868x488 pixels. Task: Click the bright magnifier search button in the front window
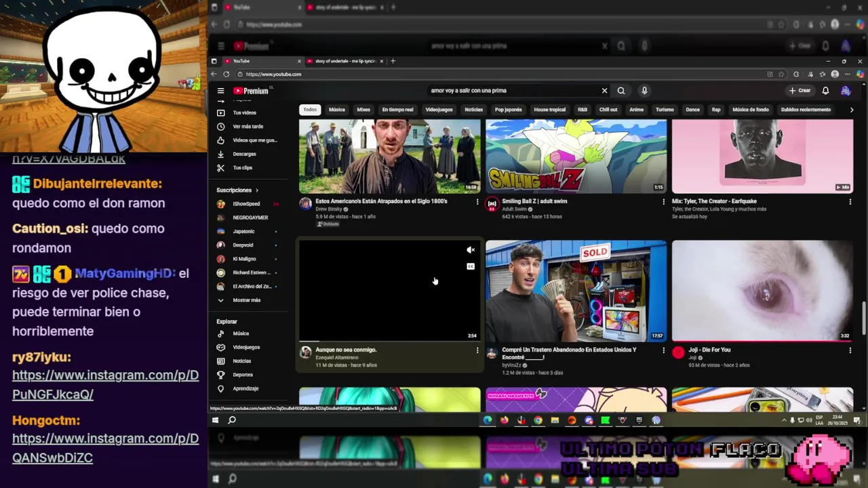tap(621, 91)
